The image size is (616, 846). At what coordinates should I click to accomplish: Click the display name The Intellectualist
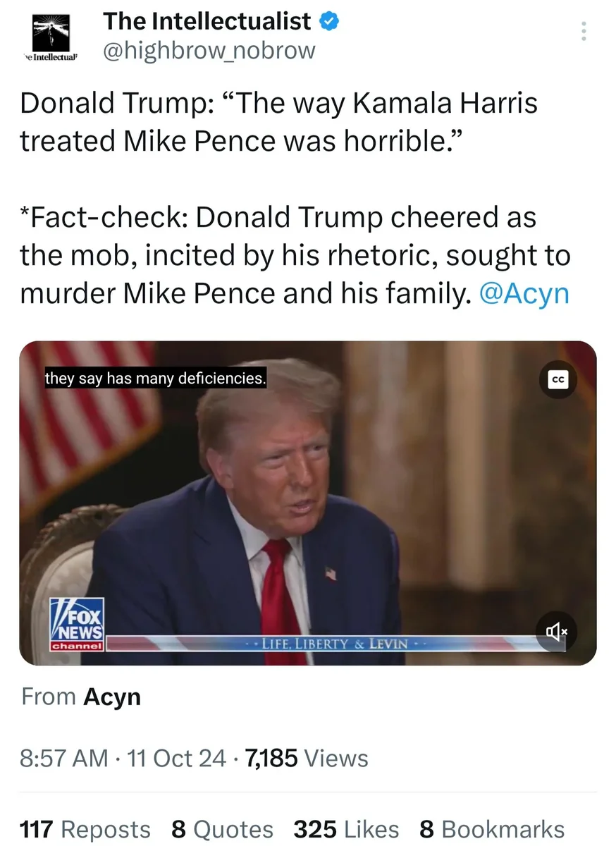[207, 22]
